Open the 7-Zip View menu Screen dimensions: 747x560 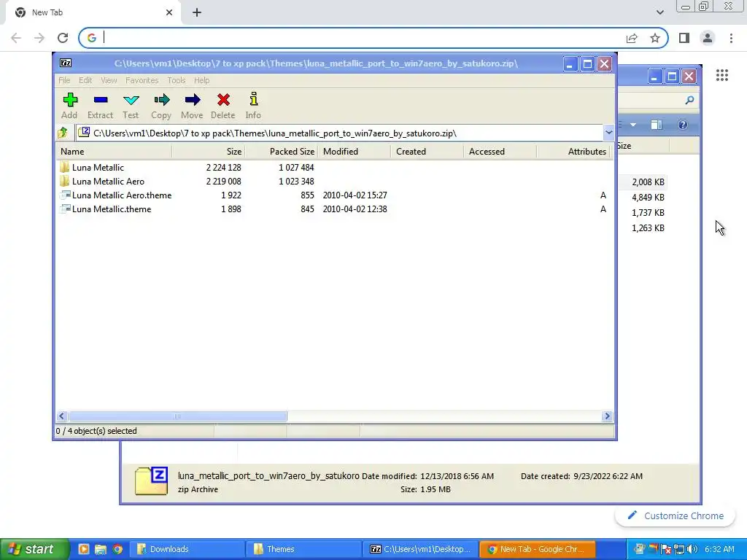pos(109,80)
